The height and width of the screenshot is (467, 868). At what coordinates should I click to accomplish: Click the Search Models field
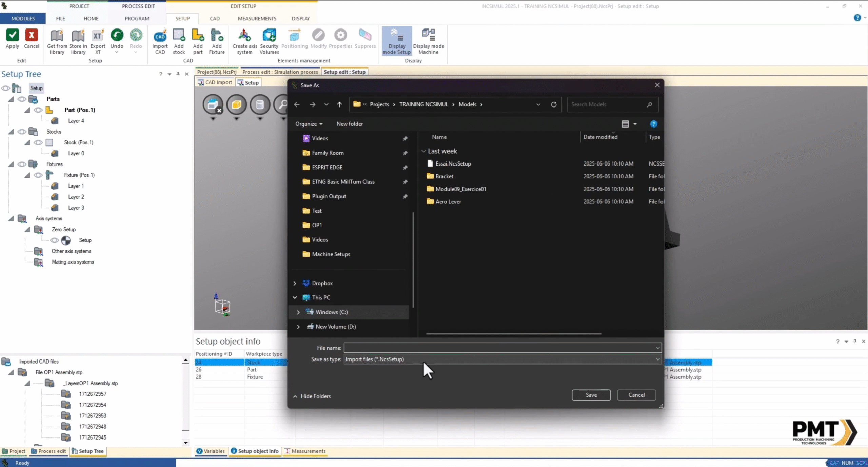[613, 104]
